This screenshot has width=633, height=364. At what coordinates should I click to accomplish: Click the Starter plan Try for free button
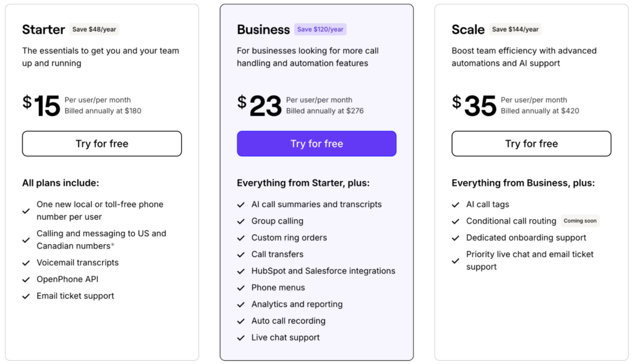102,143
